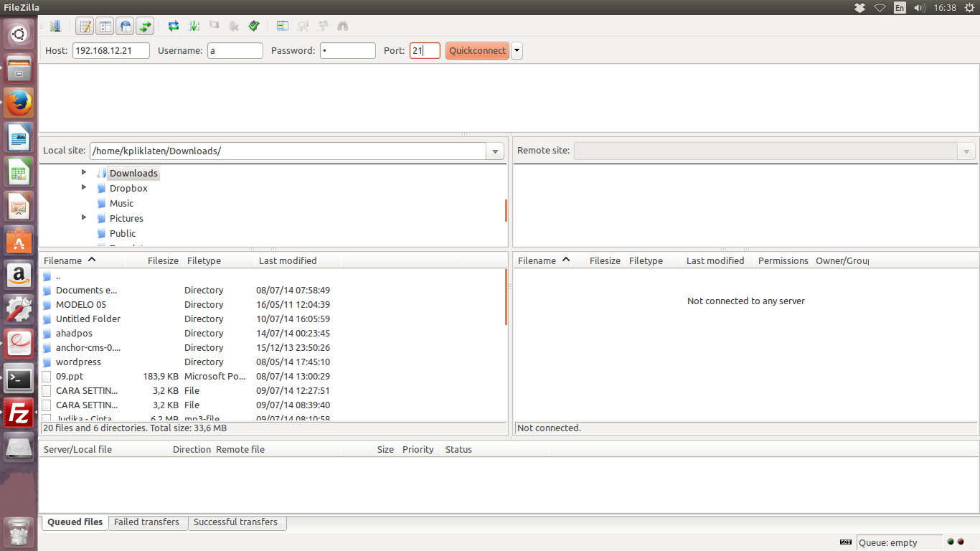This screenshot has height=551, width=980.
Task: Click remote Filename column header
Action: pos(550,260)
